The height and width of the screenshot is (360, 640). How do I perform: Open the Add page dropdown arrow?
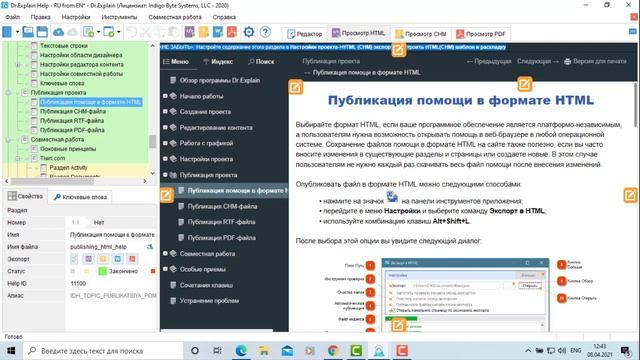pyautogui.click(x=119, y=32)
